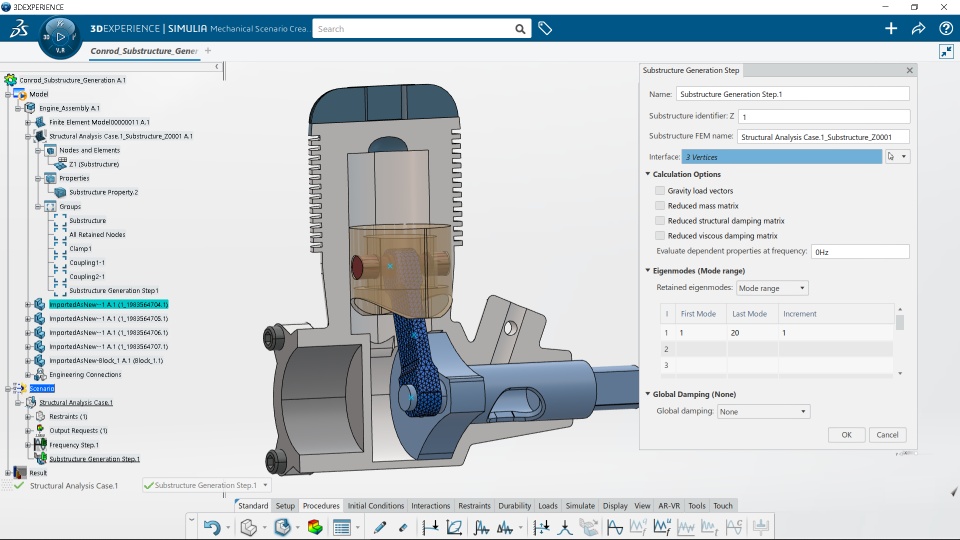The image size is (960, 540).
Task: Collapse the Eigenmodes (Mode range) section
Action: [x=648, y=270]
